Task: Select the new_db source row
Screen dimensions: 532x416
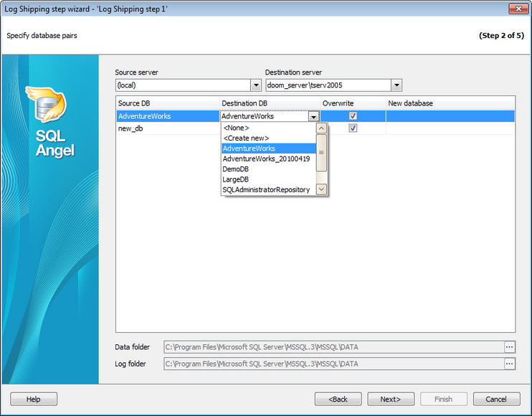Action: [168, 128]
